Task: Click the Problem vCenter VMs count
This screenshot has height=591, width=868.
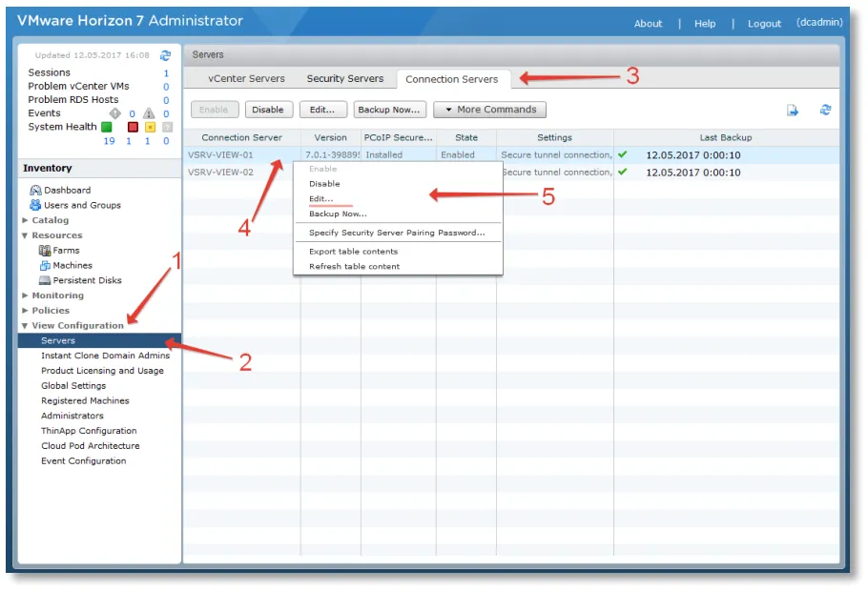Action: click(166, 87)
